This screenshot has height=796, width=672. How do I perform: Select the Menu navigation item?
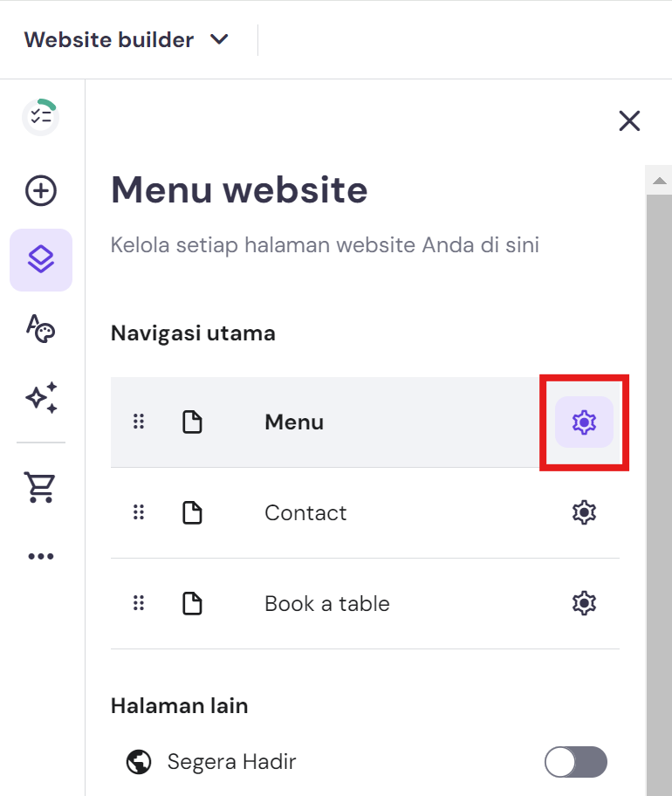click(x=293, y=422)
